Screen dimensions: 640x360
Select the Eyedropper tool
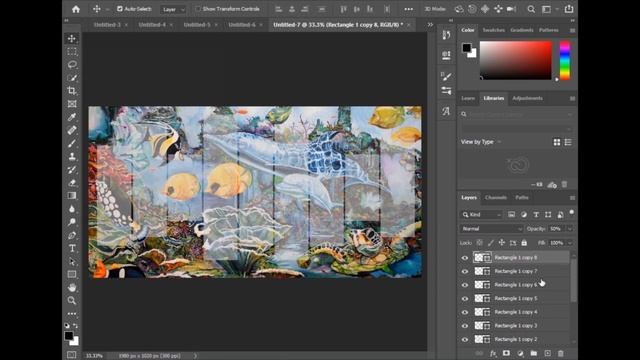coord(72,117)
